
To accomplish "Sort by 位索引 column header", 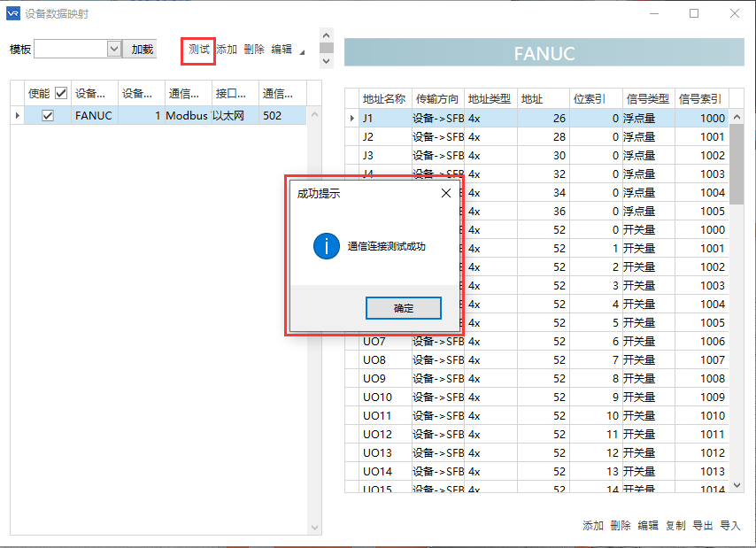I will tap(596, 99).
